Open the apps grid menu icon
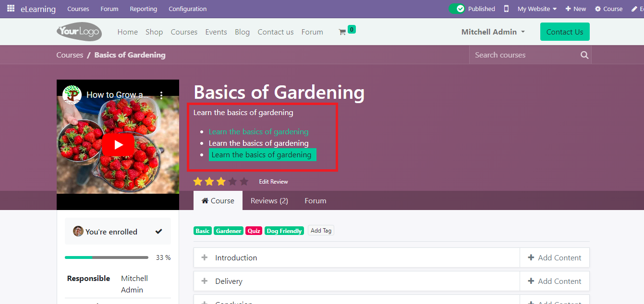Screen dimensions: 644x304 click(x=11, y=9)
